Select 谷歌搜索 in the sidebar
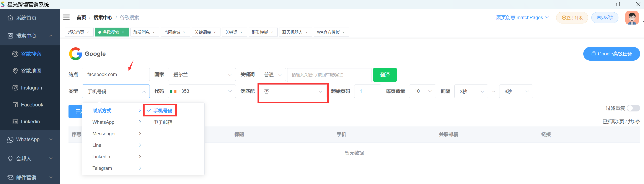The width and height of the screenshot is (644, 184). point(30,54)
